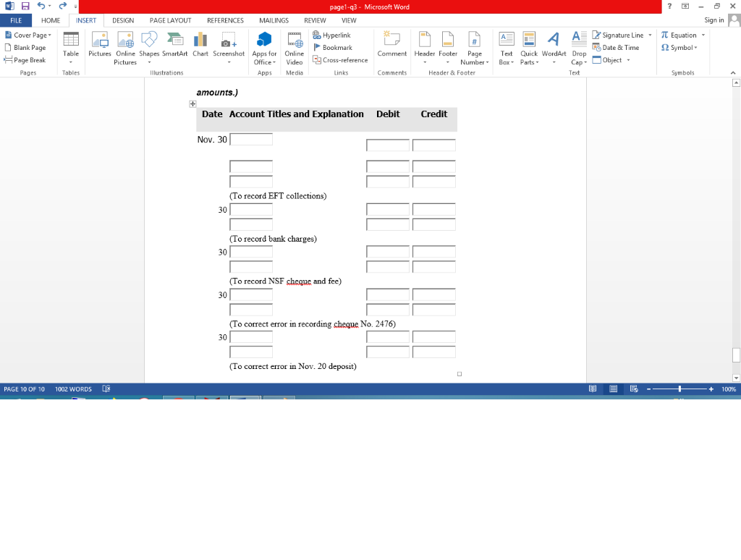Collapse the ribbon with the arrow

pyautogui.click(x=733, y=73)
